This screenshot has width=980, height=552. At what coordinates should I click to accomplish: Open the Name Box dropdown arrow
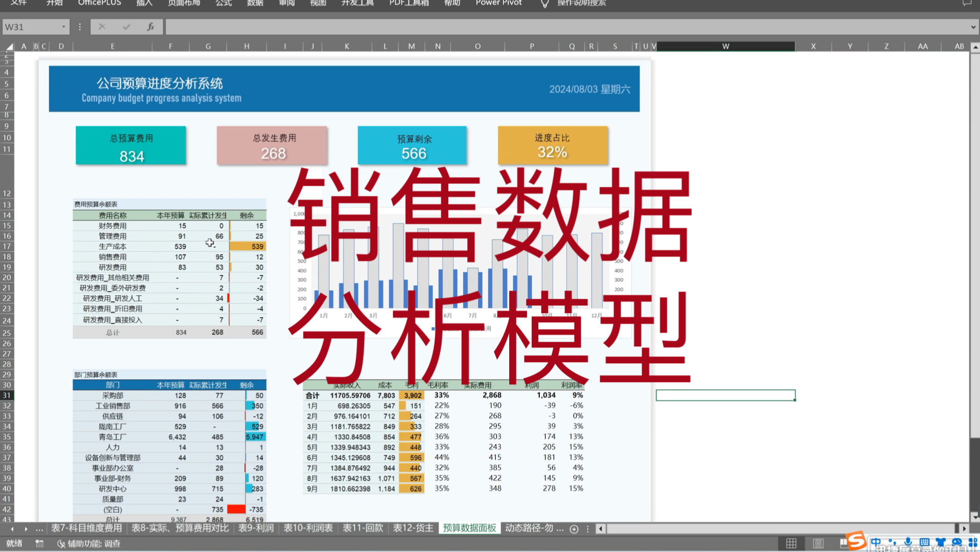coord(63,27)
